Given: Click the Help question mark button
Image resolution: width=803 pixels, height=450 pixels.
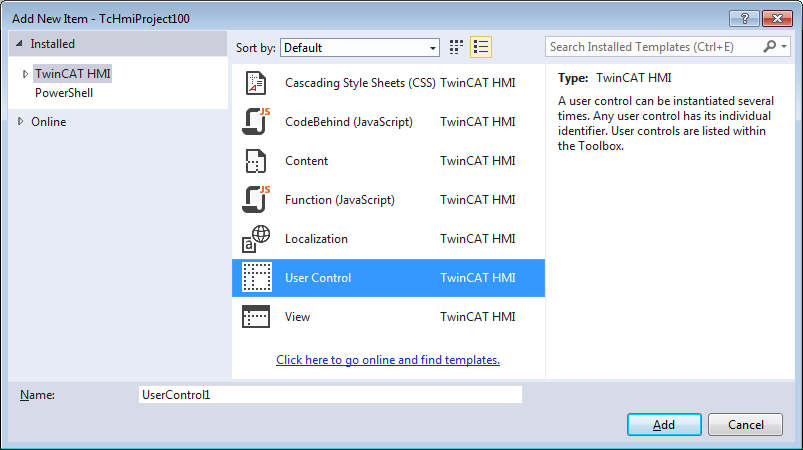Looking at the screenshot, I should pos(745,19).
